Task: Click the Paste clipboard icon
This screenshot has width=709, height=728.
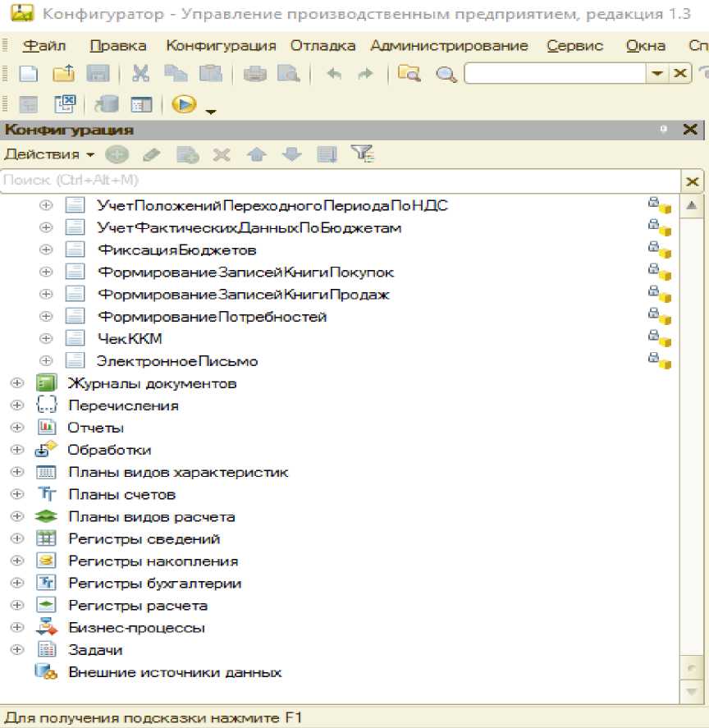Action: click(210, 73)
